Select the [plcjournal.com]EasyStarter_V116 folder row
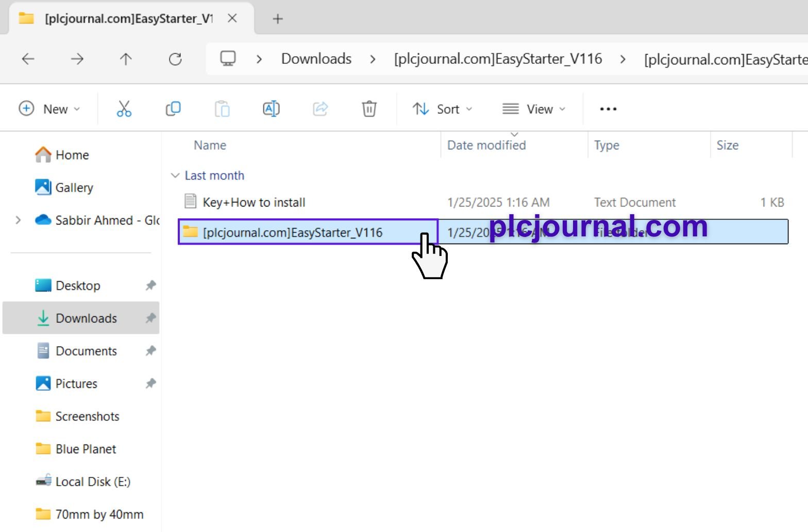The width and height of the screenshot is (808, 532). pos(483,232)
